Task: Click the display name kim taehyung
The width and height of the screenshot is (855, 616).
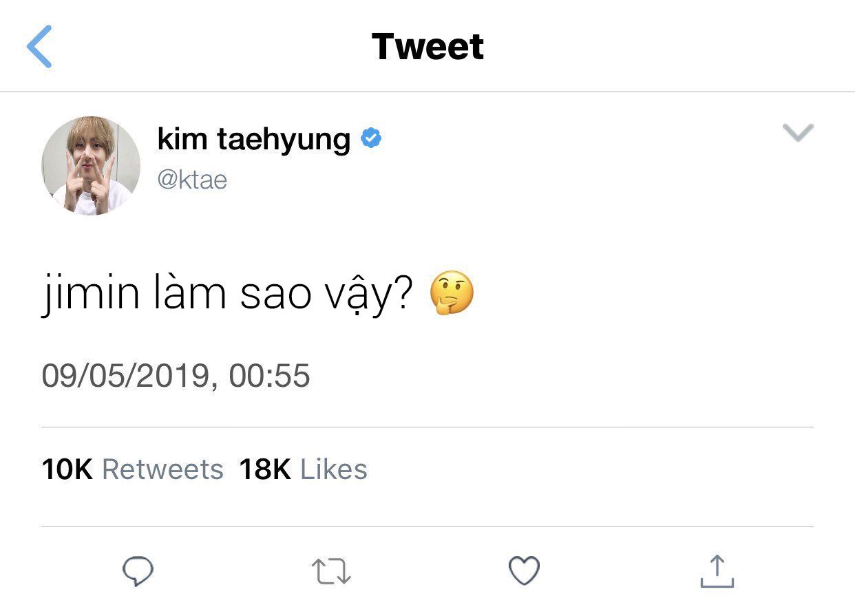Action: tap(254, 139)
